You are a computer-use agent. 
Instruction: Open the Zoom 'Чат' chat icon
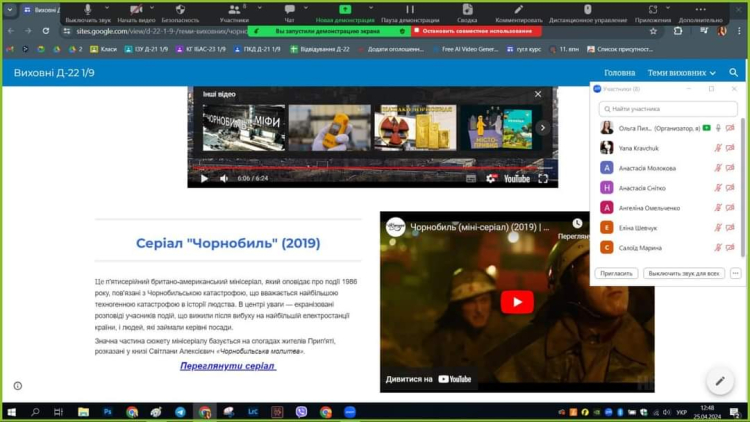click(289, 10)
